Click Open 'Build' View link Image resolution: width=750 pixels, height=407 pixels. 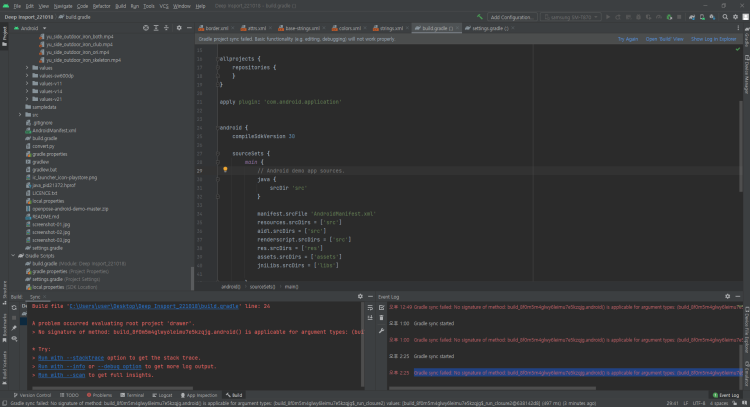[664, 39]
